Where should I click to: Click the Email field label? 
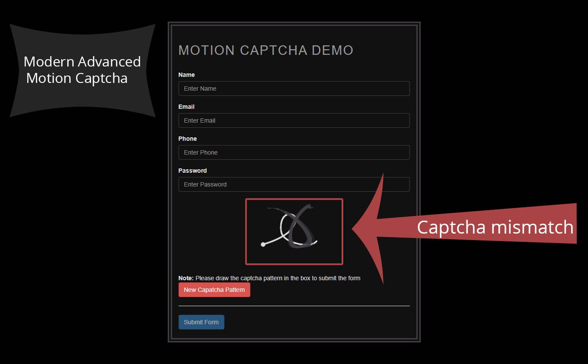[186, 107]
